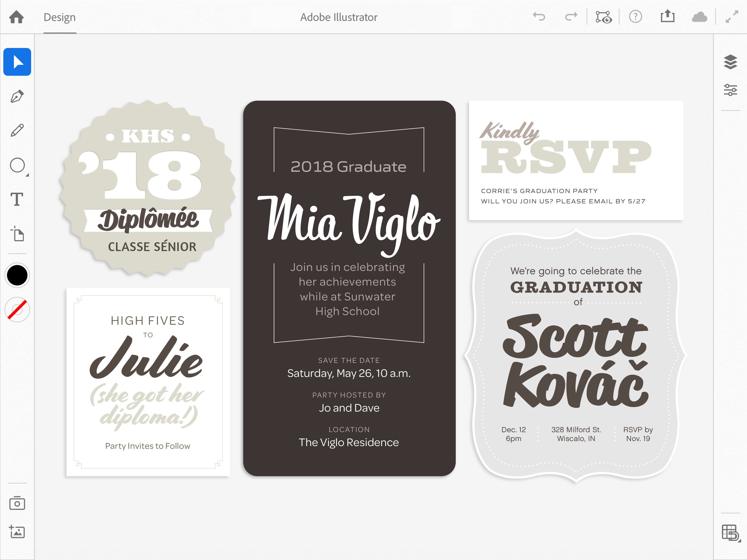This screenshot has width=747, height=560.
Task: Select the Selection tool
Action: click(17, 62)
